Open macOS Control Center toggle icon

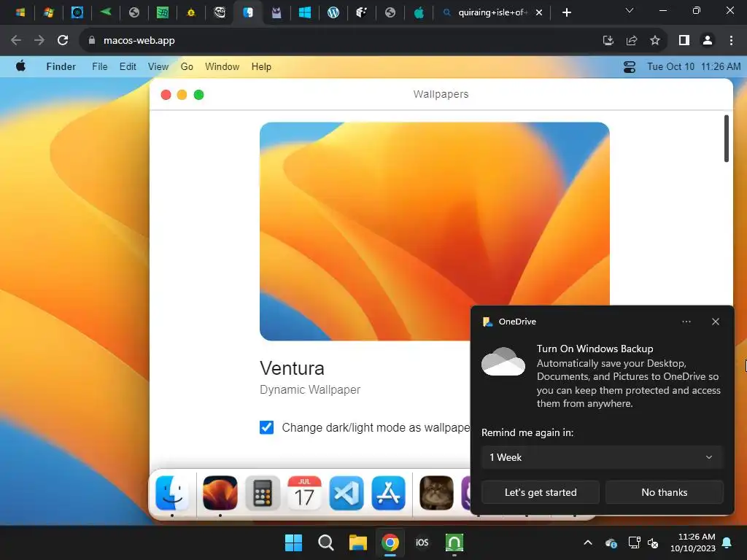630,66
